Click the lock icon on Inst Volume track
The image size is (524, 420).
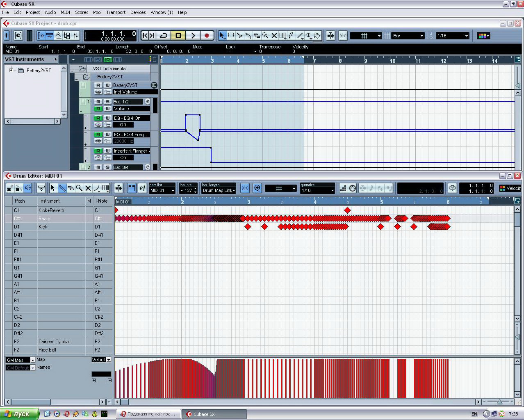[x=107, y=92]
